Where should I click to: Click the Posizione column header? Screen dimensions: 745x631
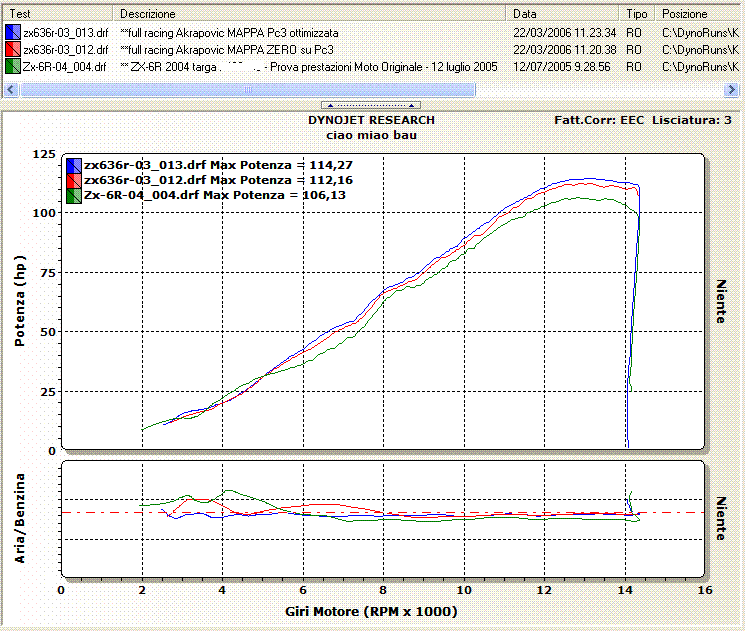point(698,14)
